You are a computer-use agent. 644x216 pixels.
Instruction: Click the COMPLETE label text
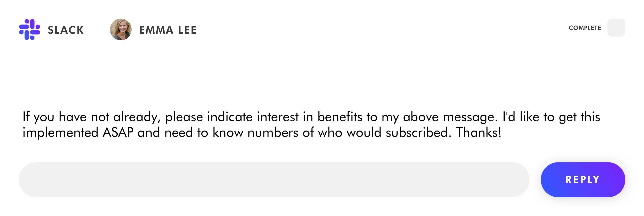(585, 28)
